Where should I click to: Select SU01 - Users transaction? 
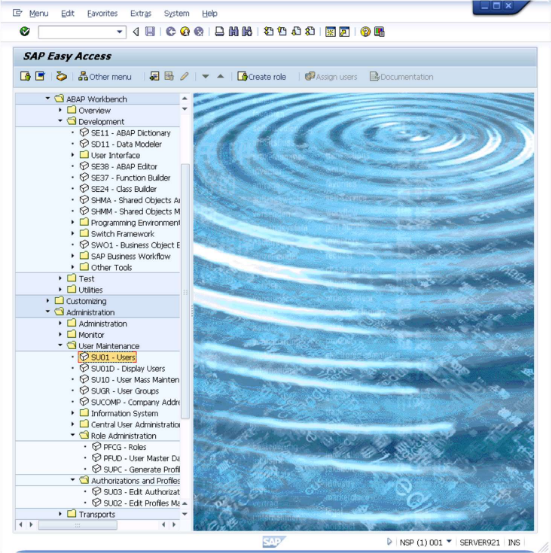(x=107, y=357)
